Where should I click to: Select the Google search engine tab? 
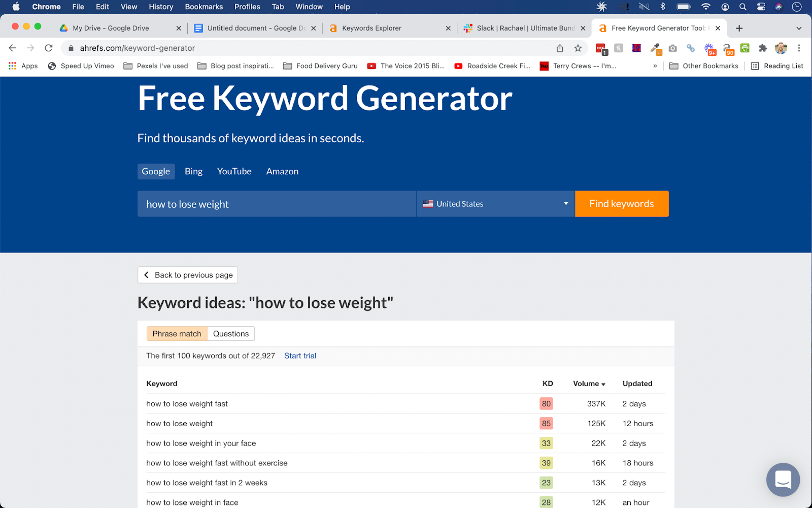pyautogui.click(x=156, y=171)
